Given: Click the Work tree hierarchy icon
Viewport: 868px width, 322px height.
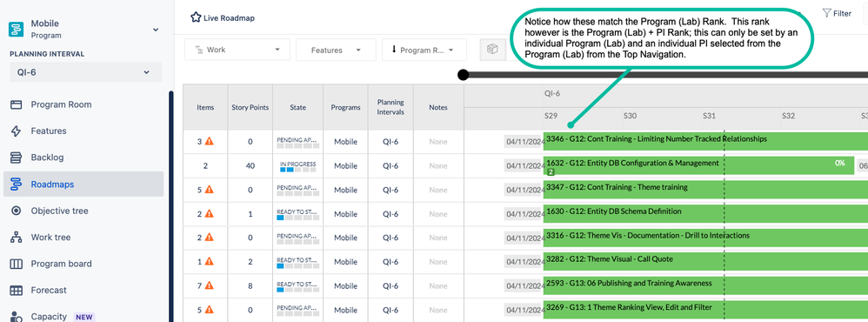Looking at the screenshot, I should [16, 238].
